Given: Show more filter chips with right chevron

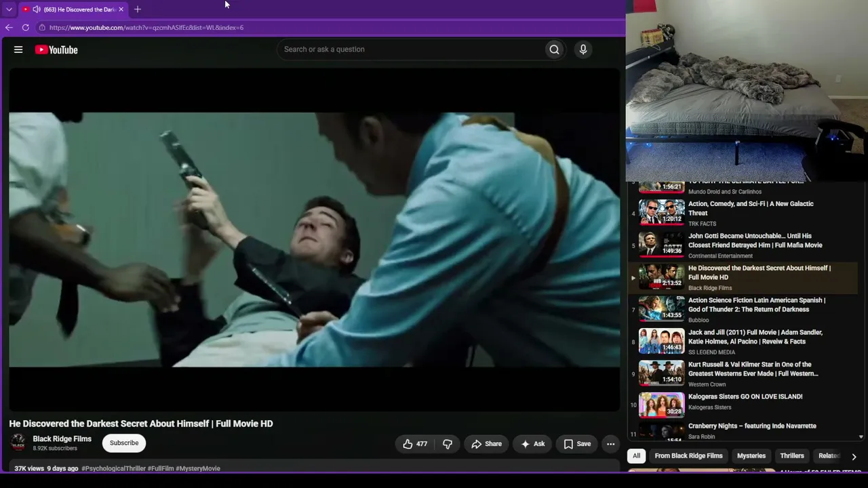Looking at the screenshot, I should [x=854, y=457].
